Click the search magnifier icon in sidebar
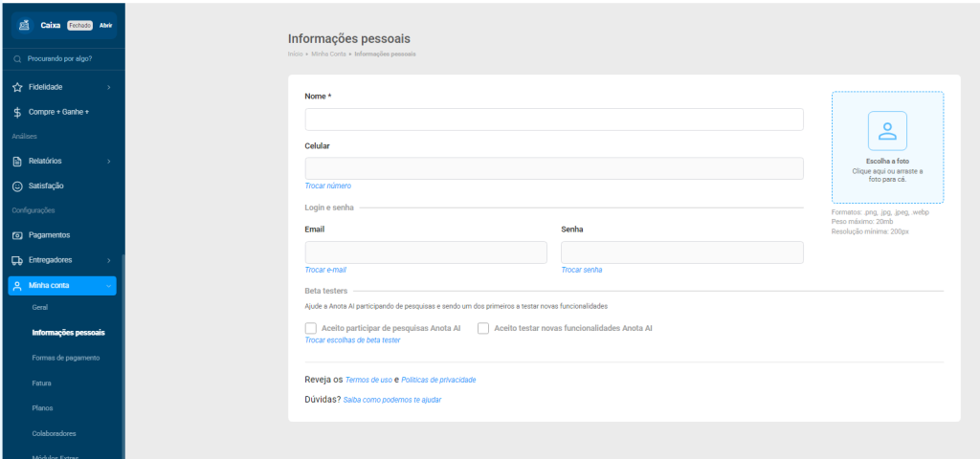 [17, 59]
